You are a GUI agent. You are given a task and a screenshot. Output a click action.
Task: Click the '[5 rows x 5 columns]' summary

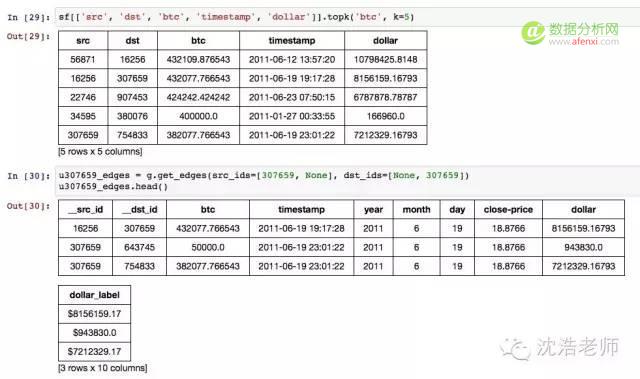click(100, 152)
